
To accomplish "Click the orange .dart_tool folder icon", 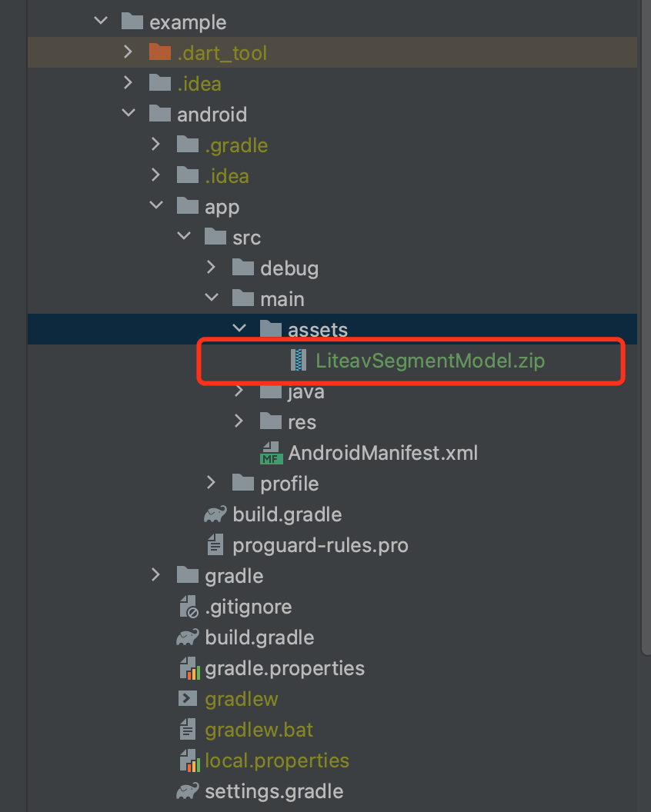I will click(x=159, y=52).
